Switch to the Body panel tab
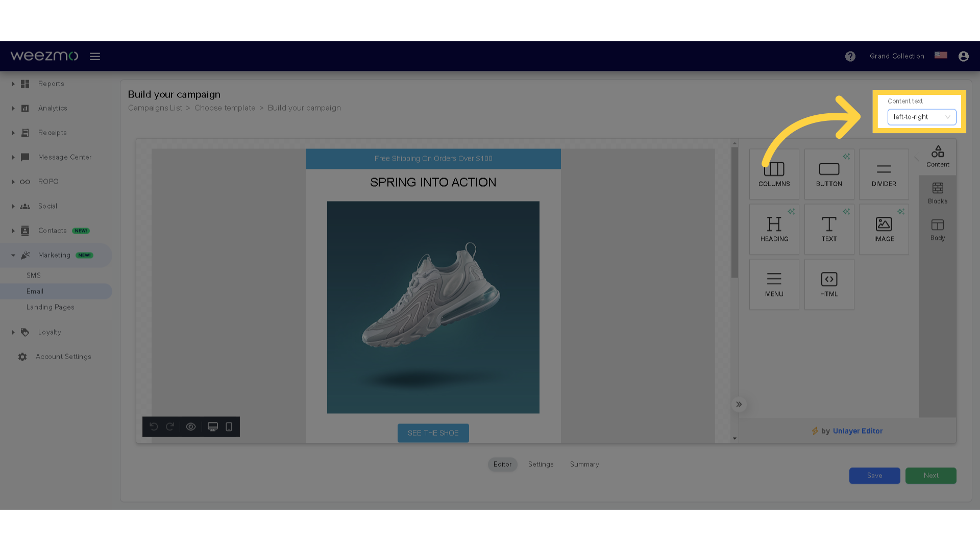The width and height of the screenshot is (980, 551). (x=938, y=230)
